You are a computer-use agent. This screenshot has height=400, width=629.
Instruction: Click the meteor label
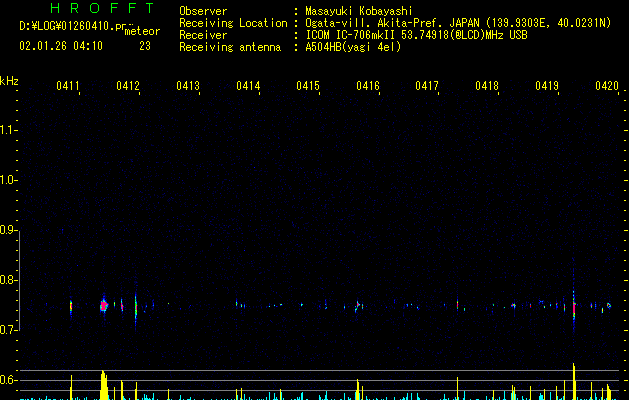tap(142, 31)
